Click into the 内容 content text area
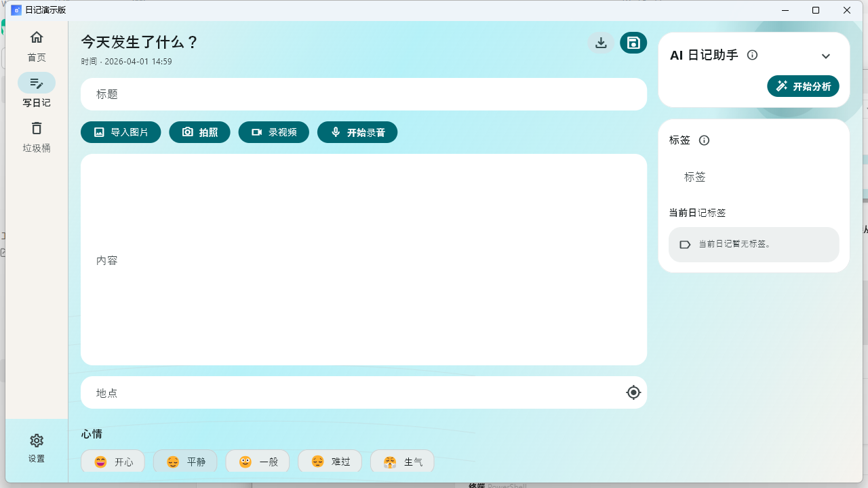868x488 pixels. point(363,260)
